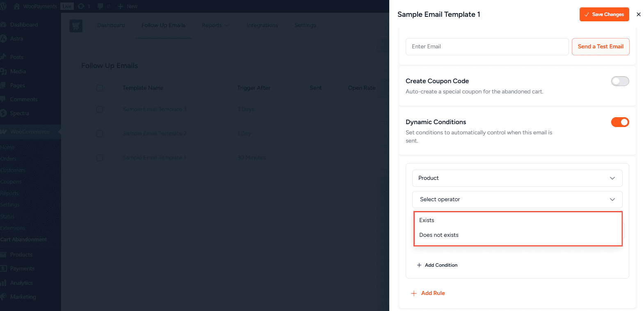The image size is (644, 311).
Task: Expand the Select operator dropdown
Action: click(517, 200)
